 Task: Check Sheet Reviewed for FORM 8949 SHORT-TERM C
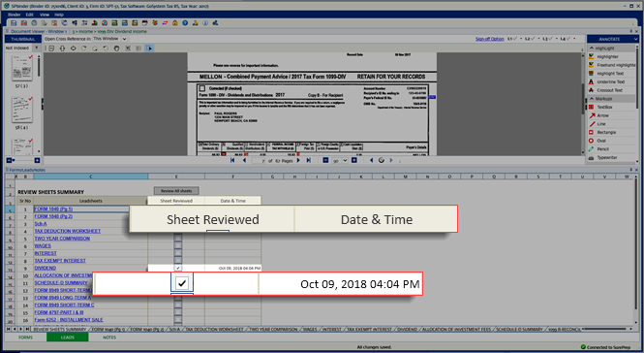click(x=178, y=305)
